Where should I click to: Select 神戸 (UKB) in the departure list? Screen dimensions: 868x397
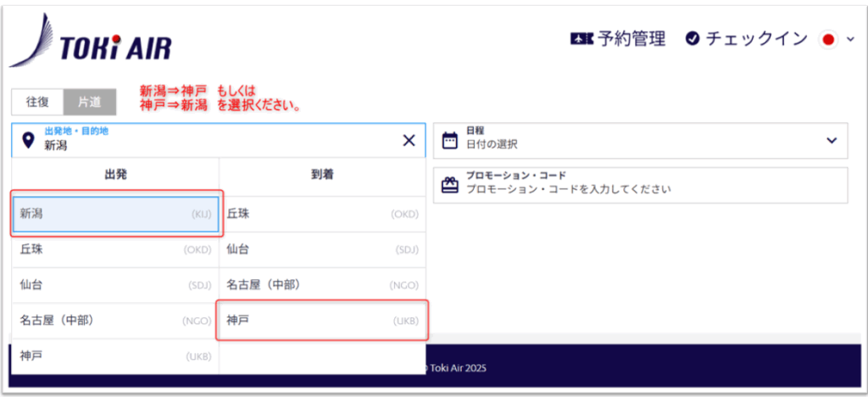click(x=115, y=356)
